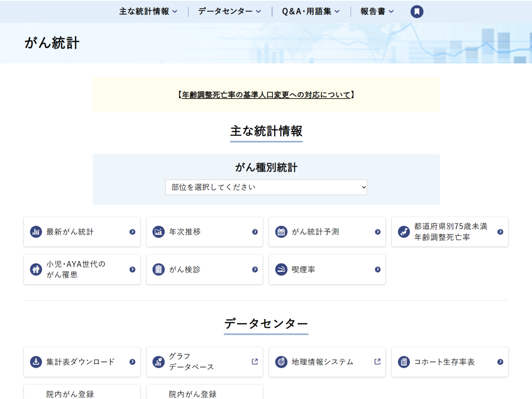Expand the Q&A・用語集 dropdown

(x=309, y=12)
